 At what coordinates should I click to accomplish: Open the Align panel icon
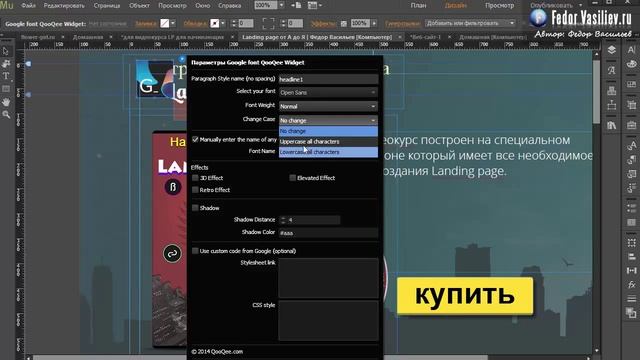click(x=631, y=256)
